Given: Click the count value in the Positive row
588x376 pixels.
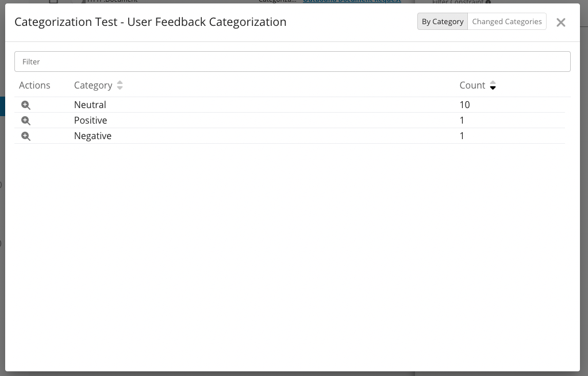Looking at the screenshot, I should coord(462,120).
